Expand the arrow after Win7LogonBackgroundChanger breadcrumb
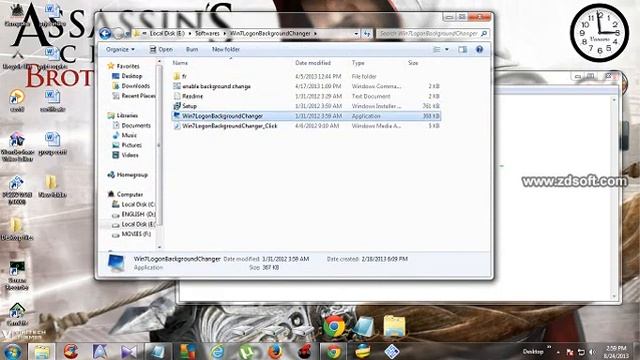This screenshot has width=640, height=360. (316, 33)
